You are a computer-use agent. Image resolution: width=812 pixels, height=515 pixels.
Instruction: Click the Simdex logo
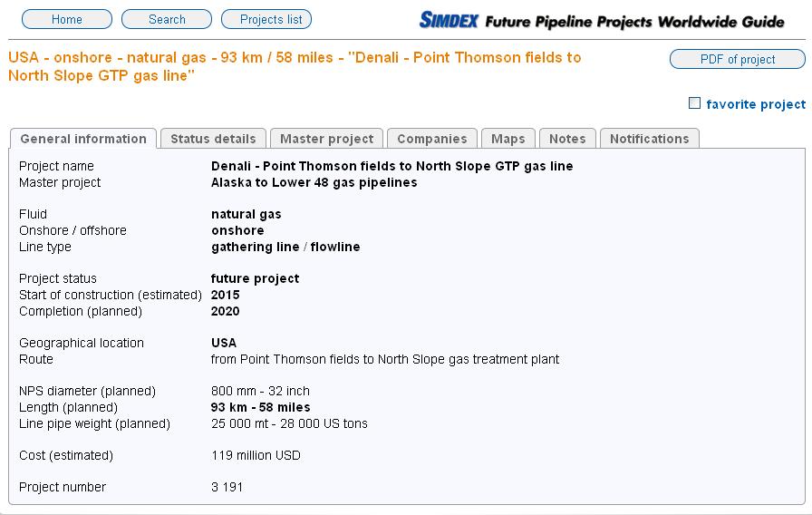449,19
